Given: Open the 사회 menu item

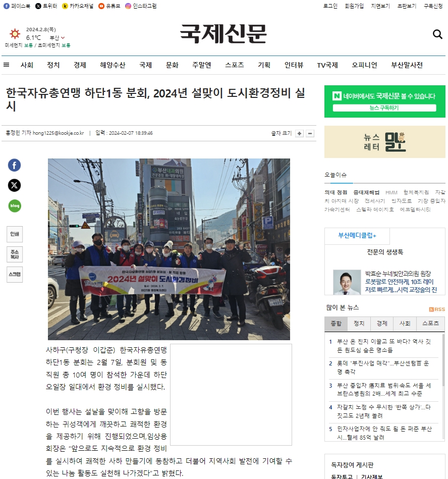Looking at the screenshot, I should [x=27, y=65].
